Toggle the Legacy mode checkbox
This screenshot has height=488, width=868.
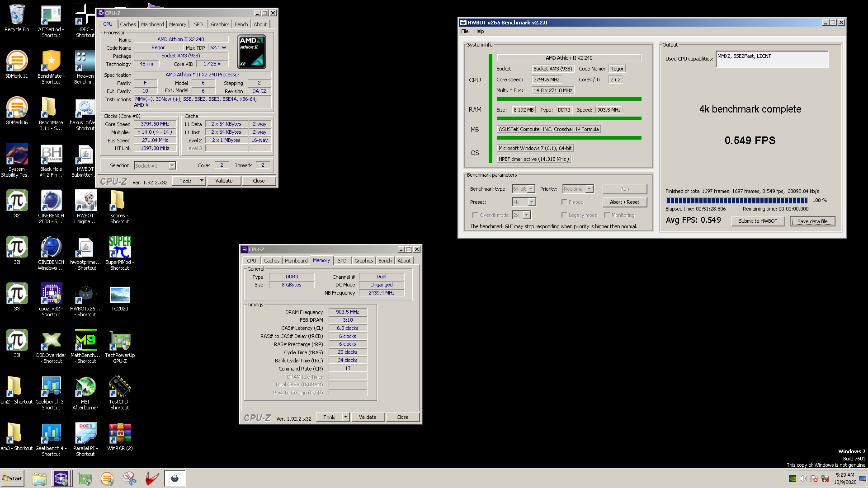pyautogui.click(x=564, y=215)
